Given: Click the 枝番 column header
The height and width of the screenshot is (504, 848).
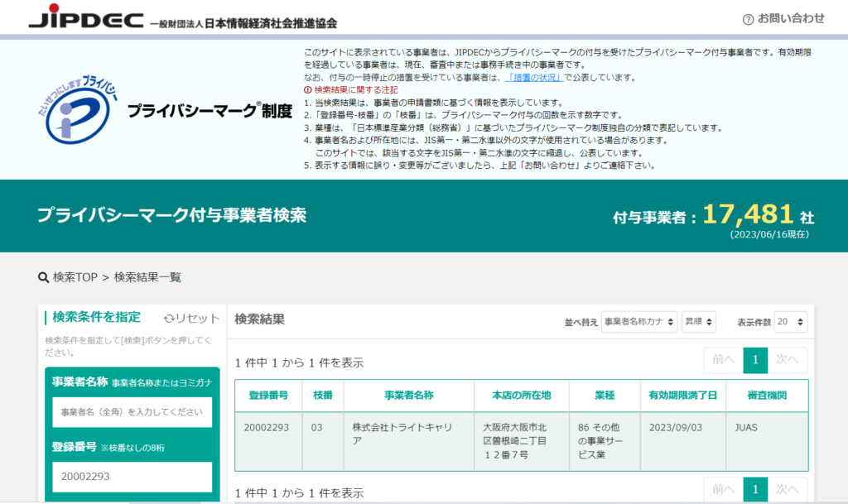Looking at the screenshot, I should click(323, 396).
